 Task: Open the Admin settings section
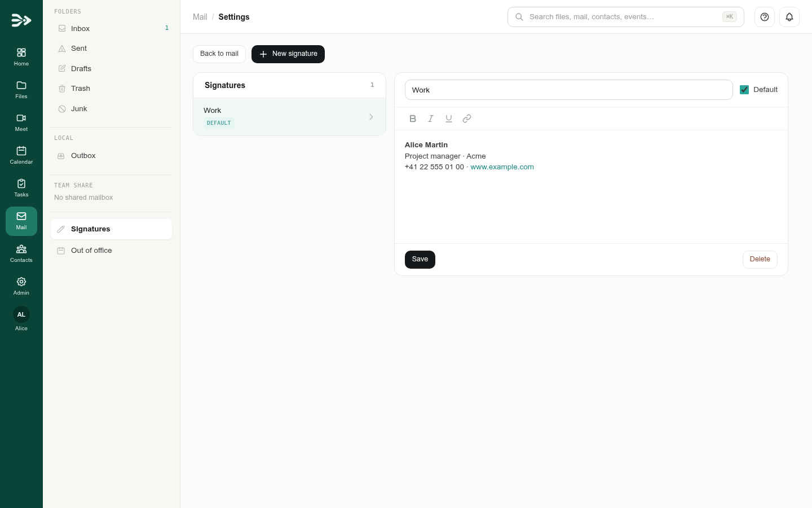click(x=21, y=287)
